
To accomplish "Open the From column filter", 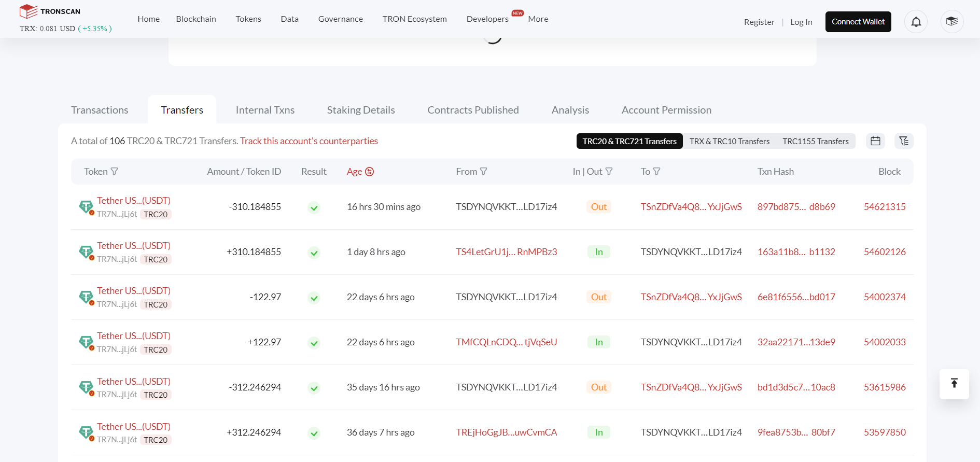I will pos(484,172).
